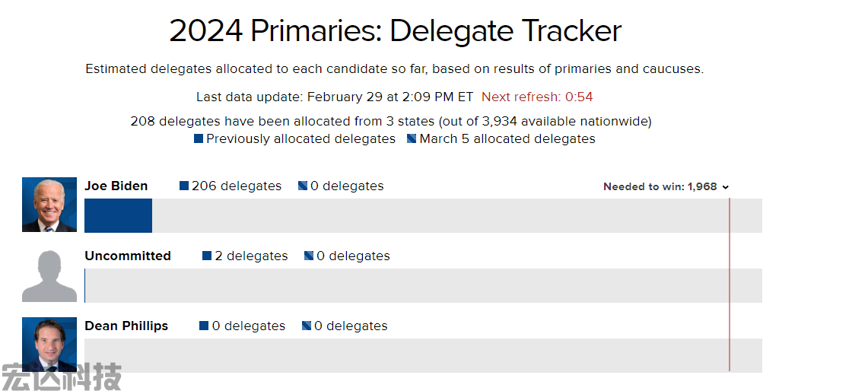868x391 pixels.
Task: Click the Dean Phillips name label
Action: 126,326
